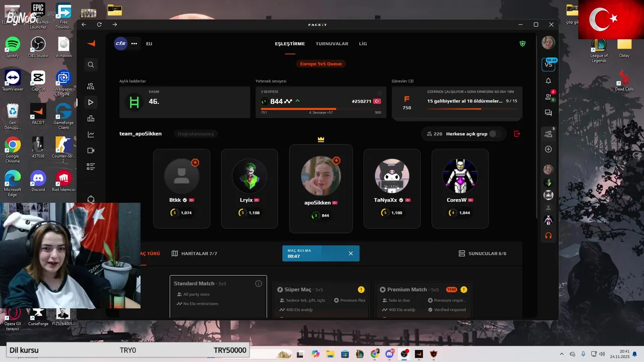
Task: Open TaNyaXx's player avatar
Action: pyautogui.click(x=392, y=176)
